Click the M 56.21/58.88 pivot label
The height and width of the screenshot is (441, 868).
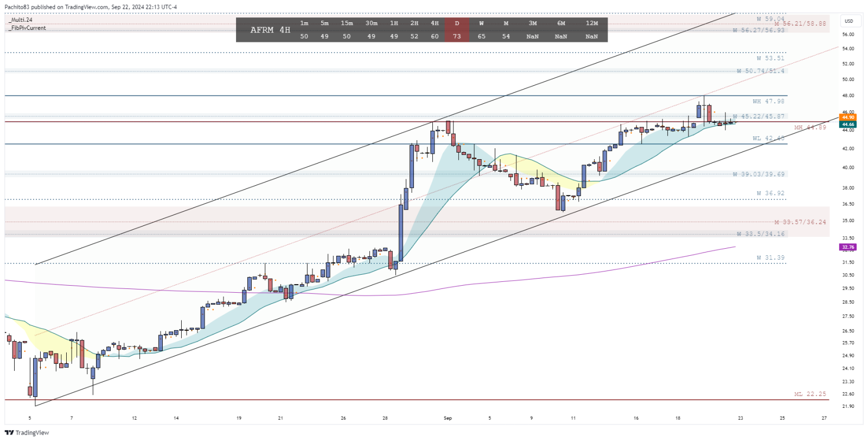[800, 24]
